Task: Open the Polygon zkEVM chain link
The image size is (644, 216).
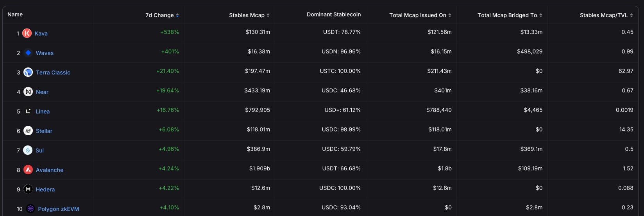Action: [x=59, y=209]
